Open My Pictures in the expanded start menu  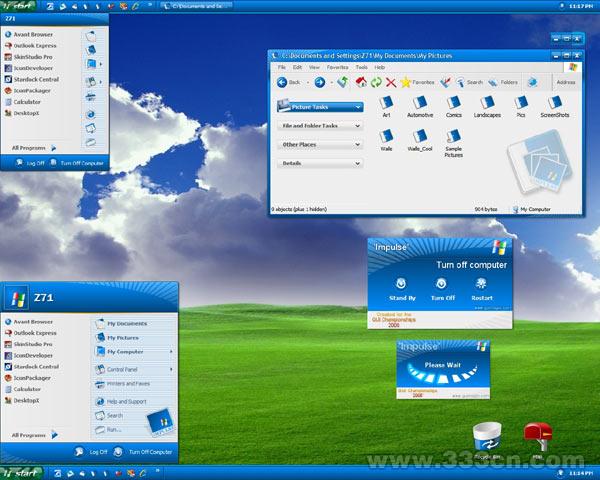point(117,338)
